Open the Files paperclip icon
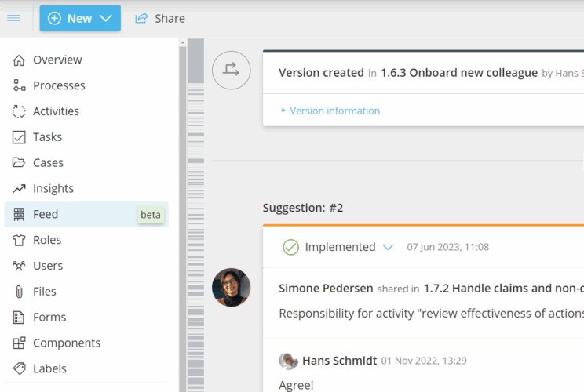The width and height of the screenshot is (584, 392). [19, 292]
